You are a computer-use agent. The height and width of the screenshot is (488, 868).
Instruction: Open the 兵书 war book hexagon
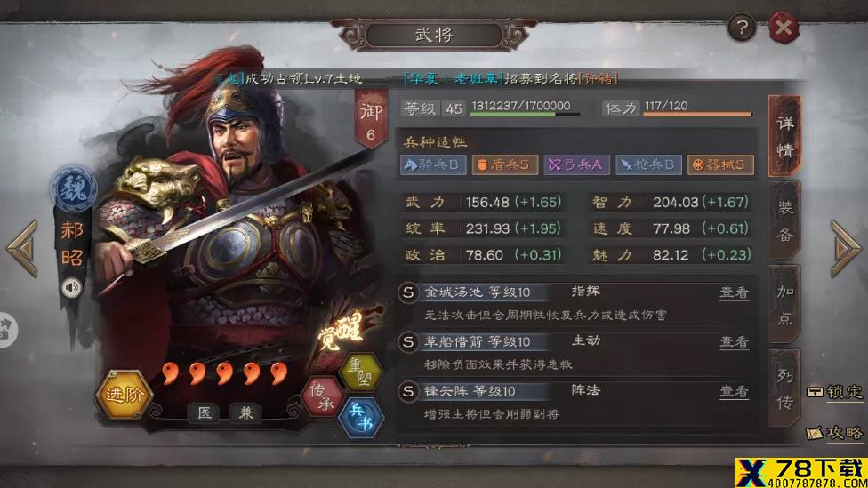[x=361, y=418]
